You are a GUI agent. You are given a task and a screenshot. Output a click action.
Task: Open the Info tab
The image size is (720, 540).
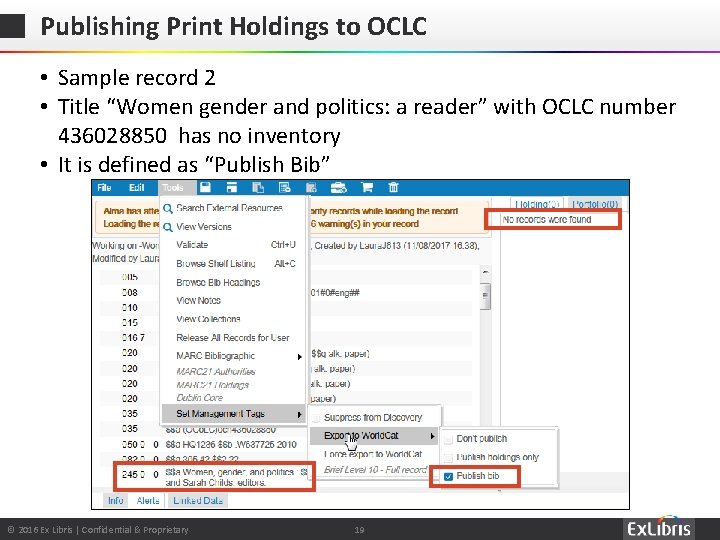coord(116,501)
